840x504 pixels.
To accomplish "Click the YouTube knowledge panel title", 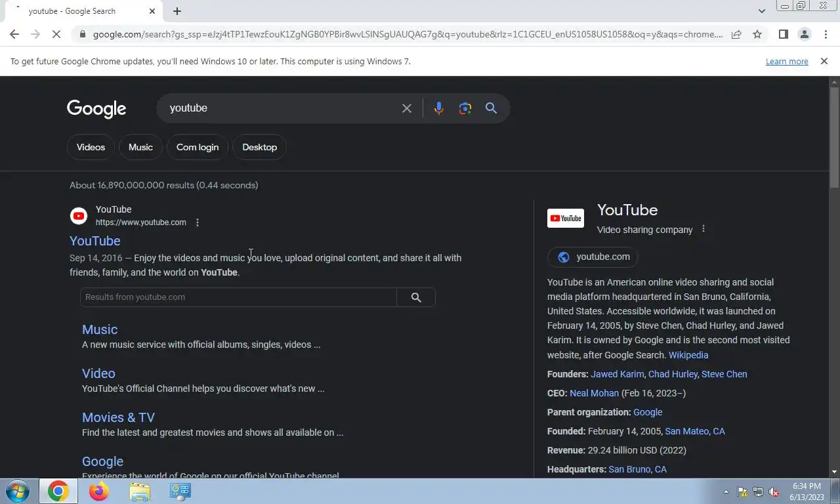I will click(x=627, y=210).
